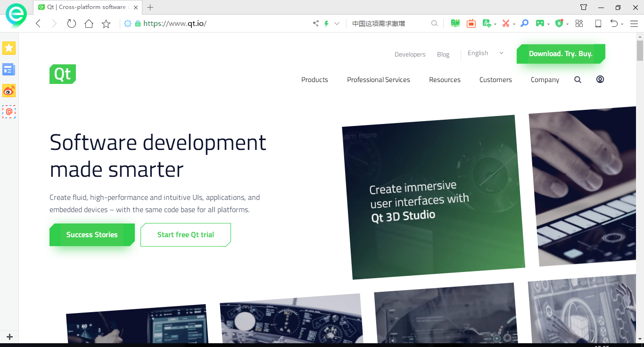Click the Start free Qt trial button
The image size is (644, 347).
click(186, 235)
